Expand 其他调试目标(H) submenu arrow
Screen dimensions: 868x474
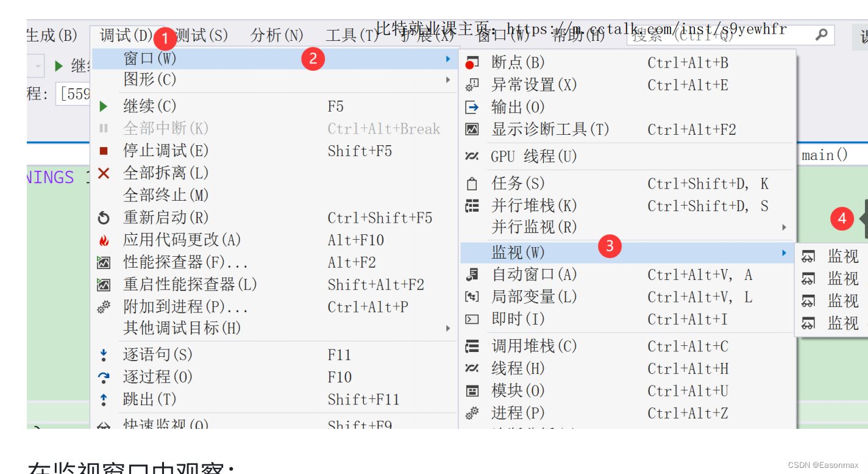click(x=448, y=328)
